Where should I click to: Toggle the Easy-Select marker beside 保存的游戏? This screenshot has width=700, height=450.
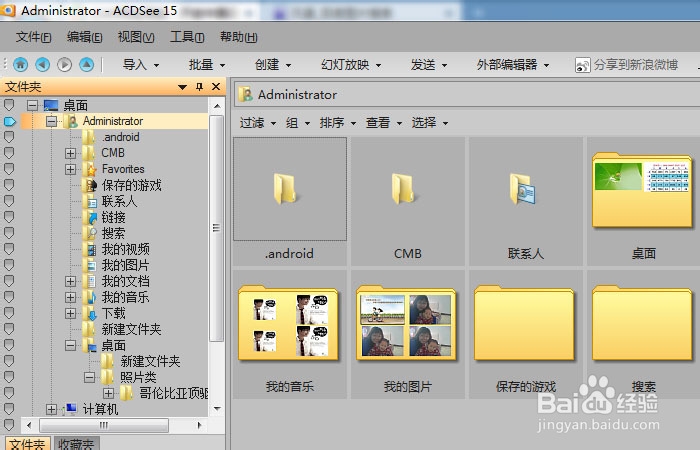[x=9, y=185]
